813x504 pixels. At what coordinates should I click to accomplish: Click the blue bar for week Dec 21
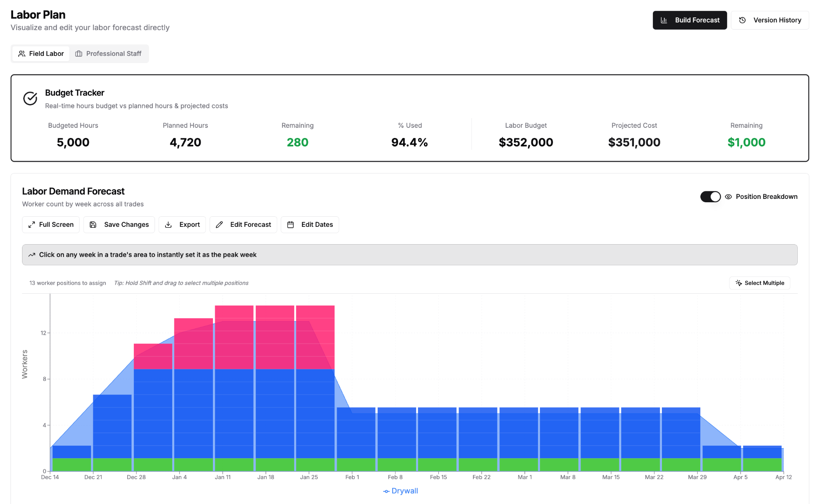pos(112,427)
